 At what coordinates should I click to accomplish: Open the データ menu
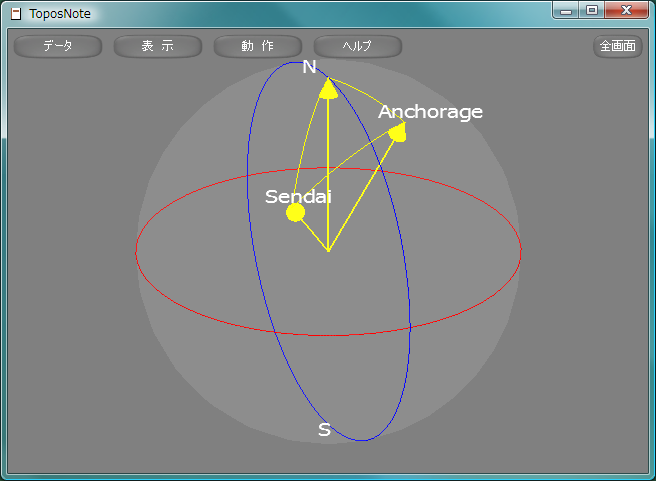58,46
